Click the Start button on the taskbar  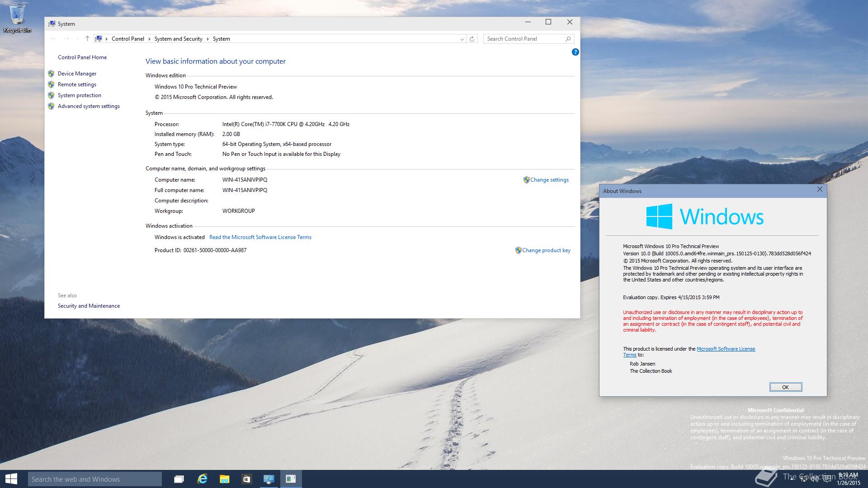pos(11,479)
